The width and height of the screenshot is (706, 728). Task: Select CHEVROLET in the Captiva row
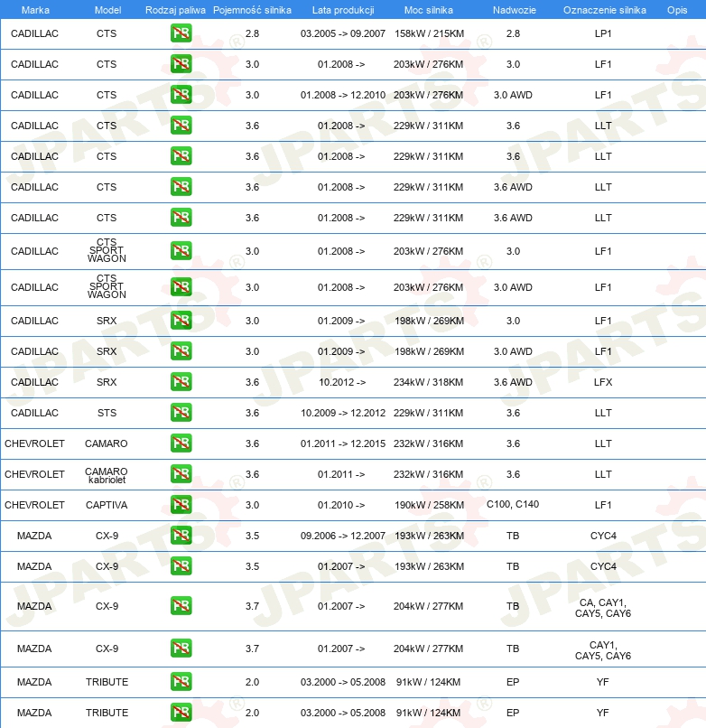point(34,505)
